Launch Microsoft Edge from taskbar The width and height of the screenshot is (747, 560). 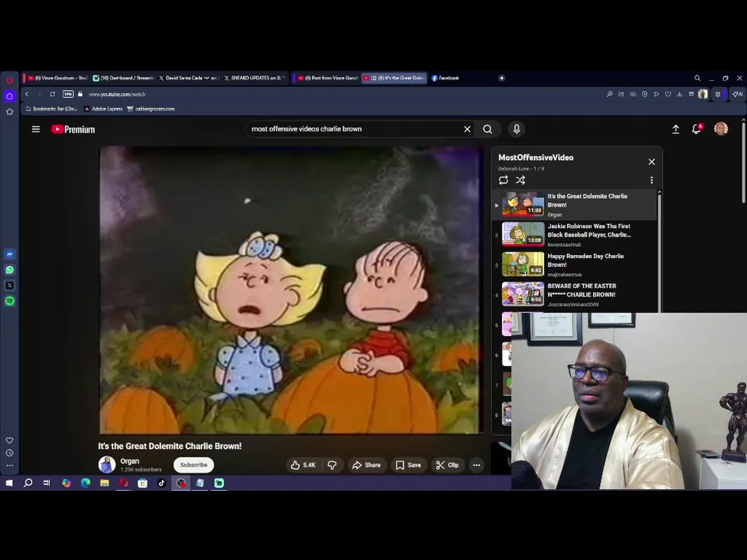(86, 483)
